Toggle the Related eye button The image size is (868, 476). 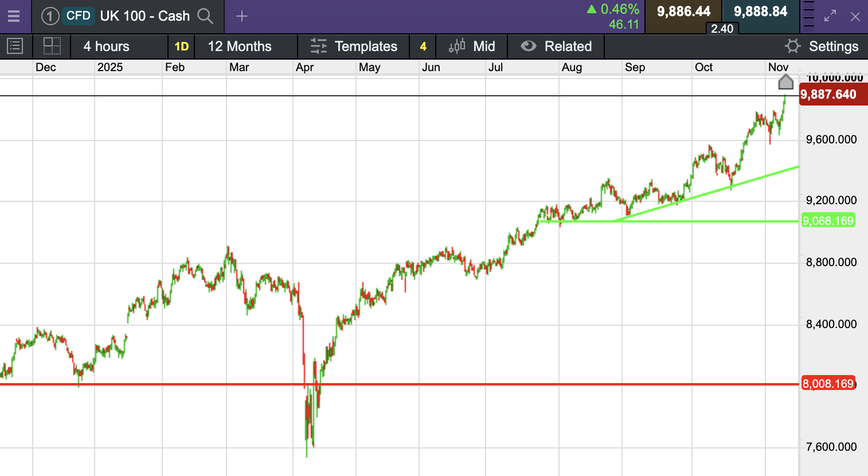[529, 46]
